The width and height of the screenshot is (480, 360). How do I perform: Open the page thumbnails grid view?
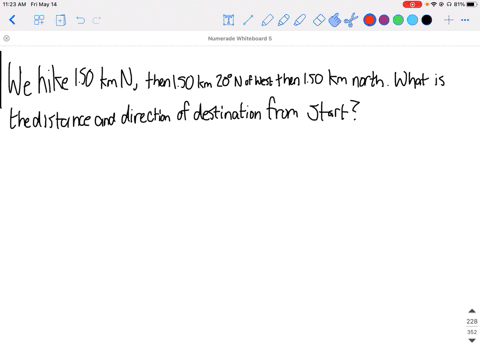click(x=39, y=20)
